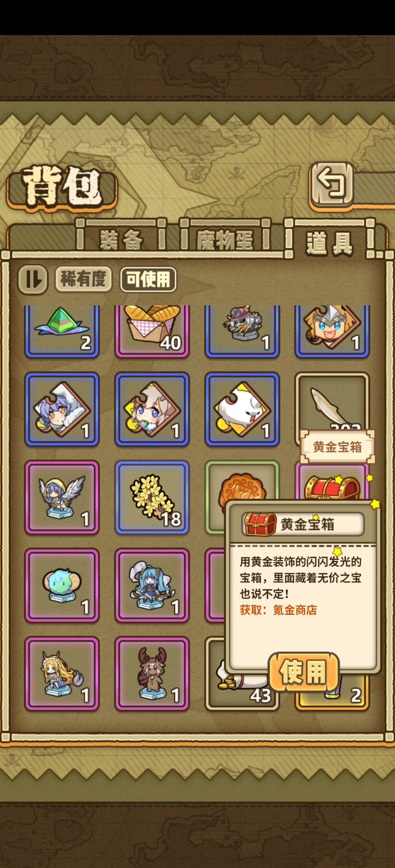
Task: Tap the 使用 use button
Action: (303, 672)
